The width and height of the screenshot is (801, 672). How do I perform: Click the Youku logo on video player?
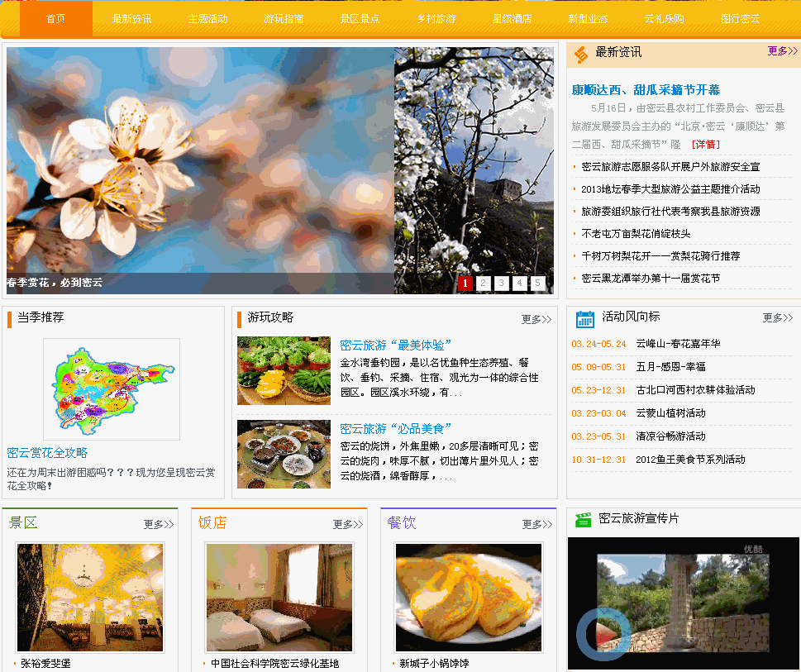[753, 549]
